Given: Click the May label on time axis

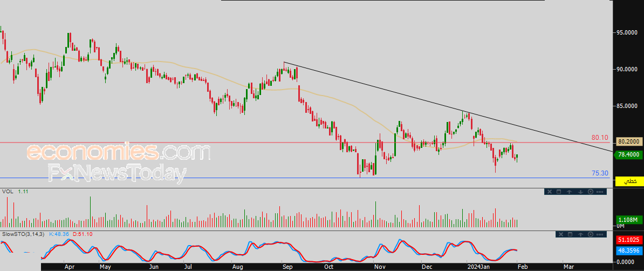Looking at the screenshot, I should pyautogui.click(x=105, y=267).
